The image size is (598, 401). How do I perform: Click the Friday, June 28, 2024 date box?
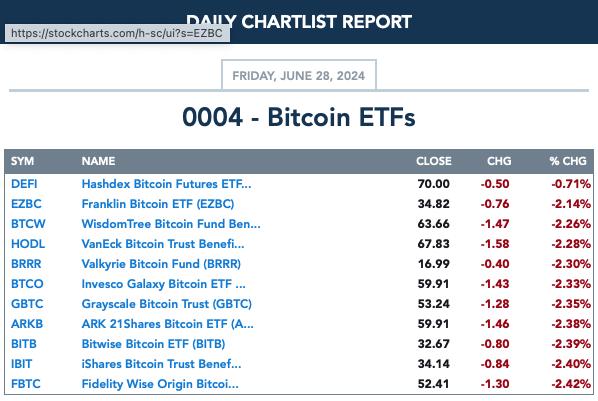[x=299, y=75]
